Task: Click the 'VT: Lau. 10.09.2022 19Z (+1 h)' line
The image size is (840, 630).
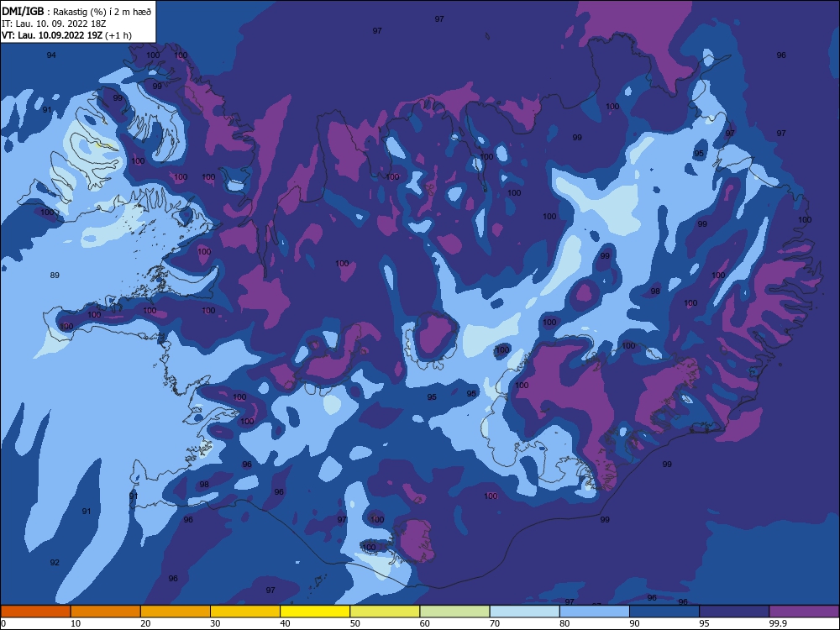Action: (66, 35)
